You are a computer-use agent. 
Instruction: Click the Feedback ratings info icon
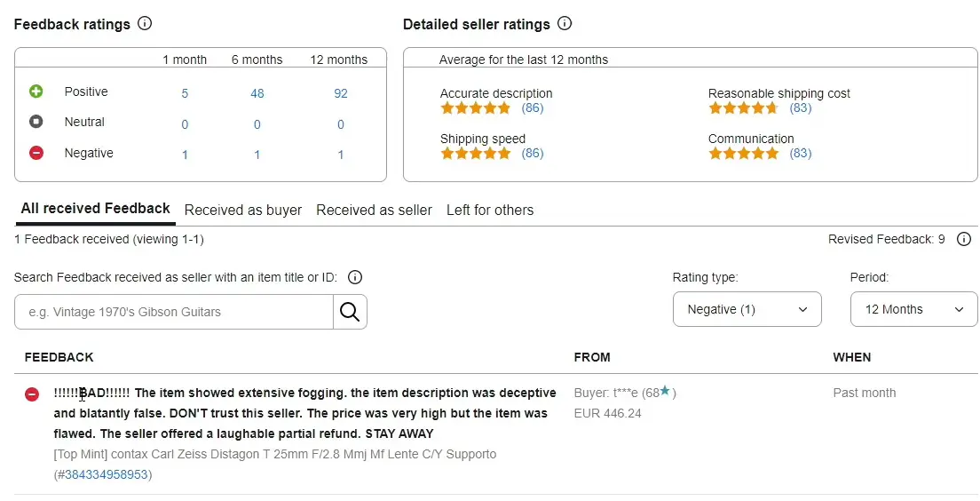[x=145, y=24]
